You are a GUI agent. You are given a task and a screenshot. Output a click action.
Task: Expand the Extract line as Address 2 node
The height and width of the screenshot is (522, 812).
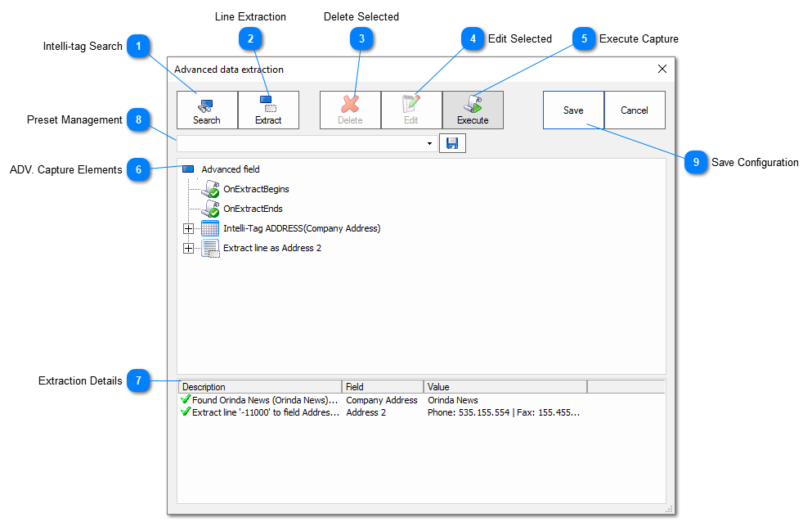pos(188,248)
